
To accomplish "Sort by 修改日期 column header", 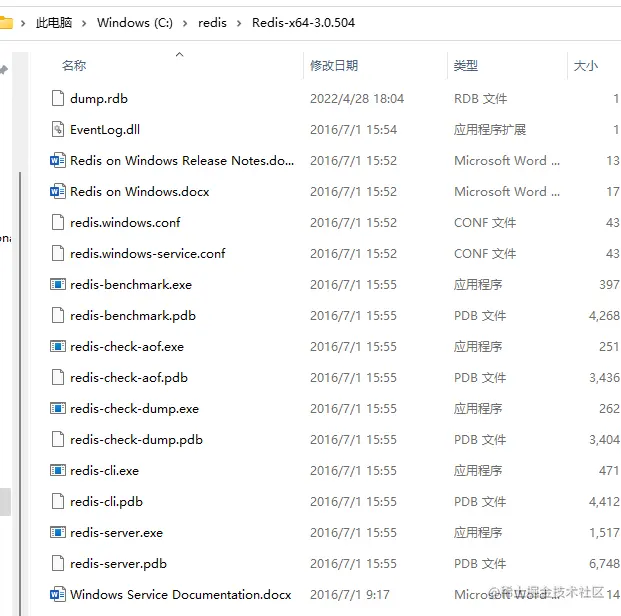I will tap(334, 65).
